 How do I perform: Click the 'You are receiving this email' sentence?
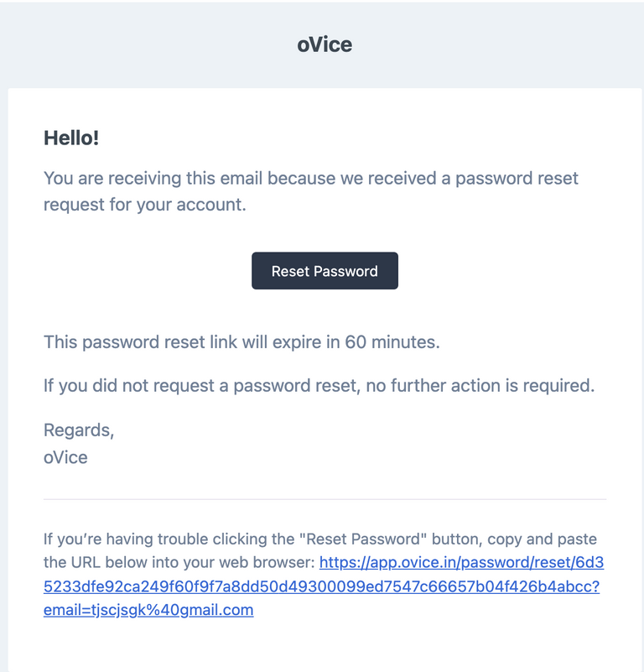310,179
